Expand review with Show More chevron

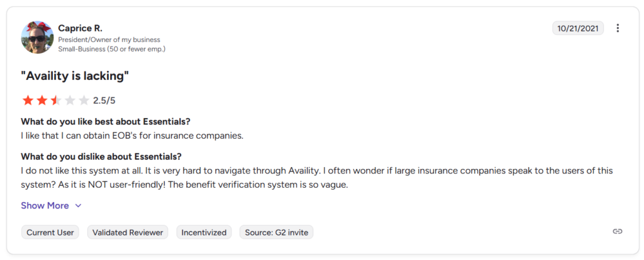[79, 205]
